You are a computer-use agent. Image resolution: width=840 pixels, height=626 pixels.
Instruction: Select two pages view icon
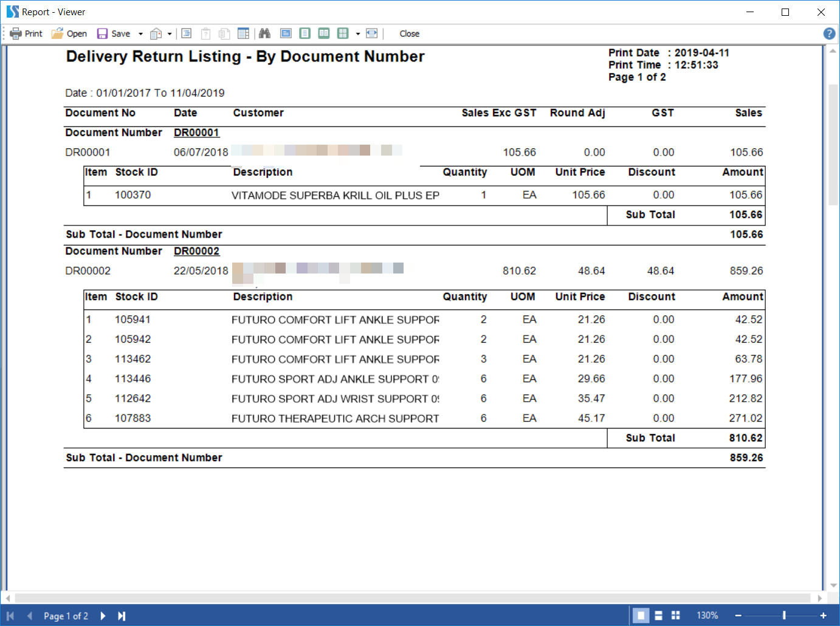[x=324, y=33]
